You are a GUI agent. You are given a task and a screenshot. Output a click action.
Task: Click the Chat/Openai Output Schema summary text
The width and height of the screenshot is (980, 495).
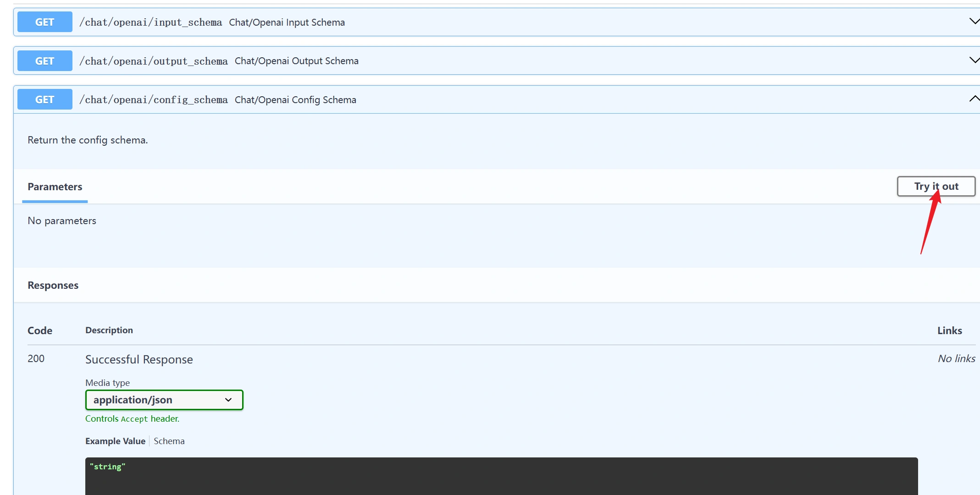pos(296,61)
